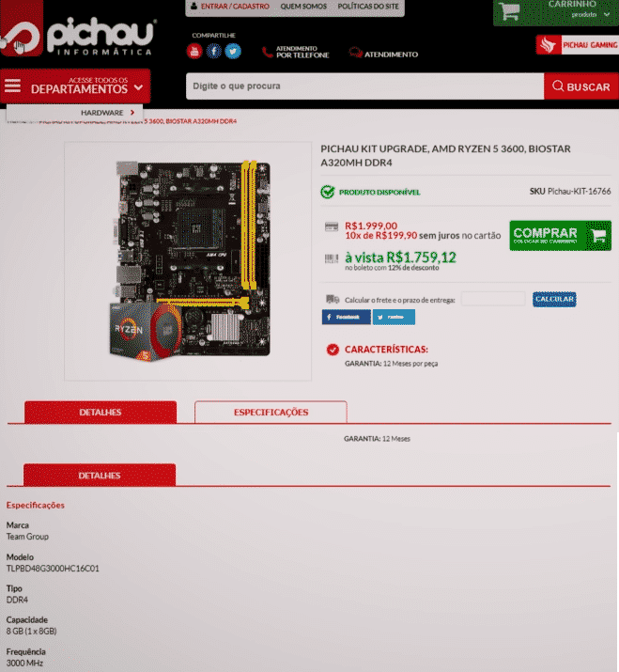Open the Hardware menu item
619x672 pixels.
[102, 112]
